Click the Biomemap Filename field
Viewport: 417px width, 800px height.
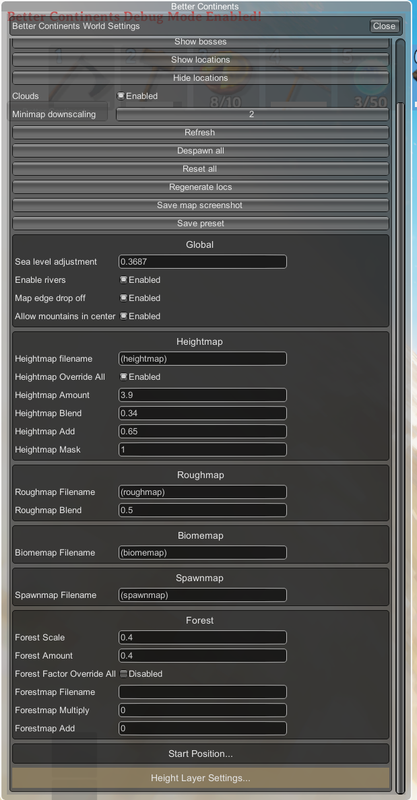click(x=202, y=553)
